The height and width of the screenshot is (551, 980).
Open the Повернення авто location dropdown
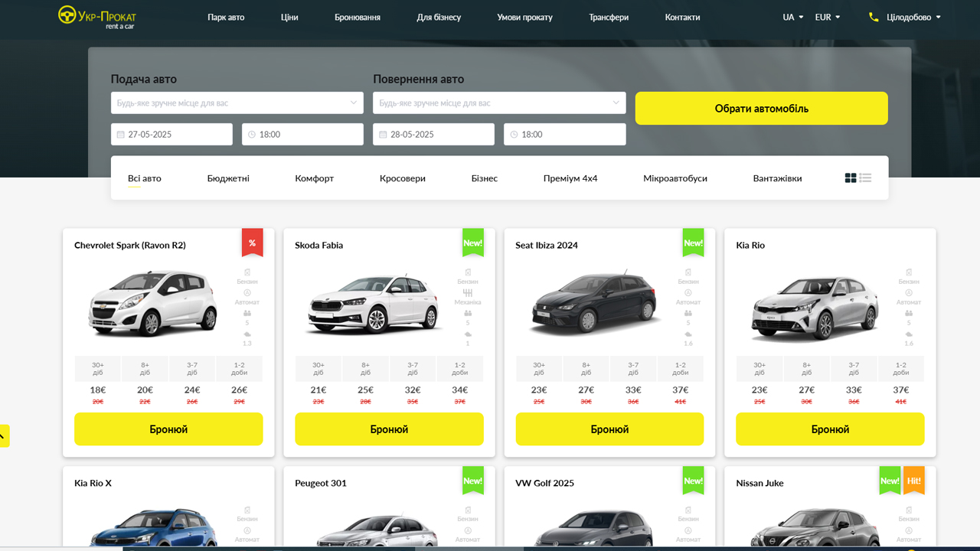pyautogui.click(x=499, y=103)
